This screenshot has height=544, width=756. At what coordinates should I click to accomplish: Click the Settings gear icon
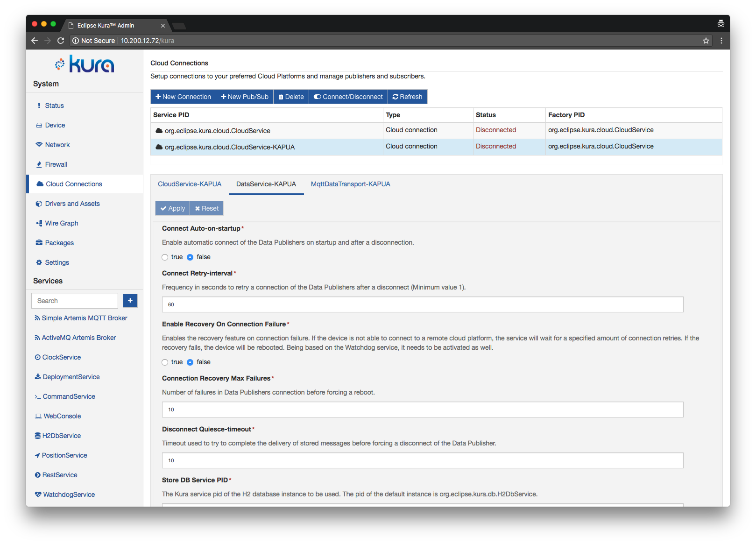pyautogui.click(x=39, y=262)
